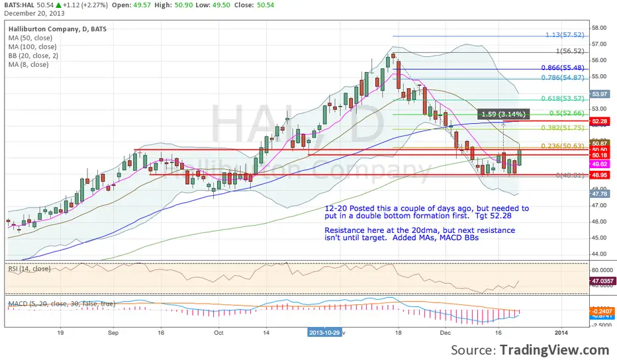Click the red 50.18 price tag
This screenshot has height=364, width=617.
599,156
